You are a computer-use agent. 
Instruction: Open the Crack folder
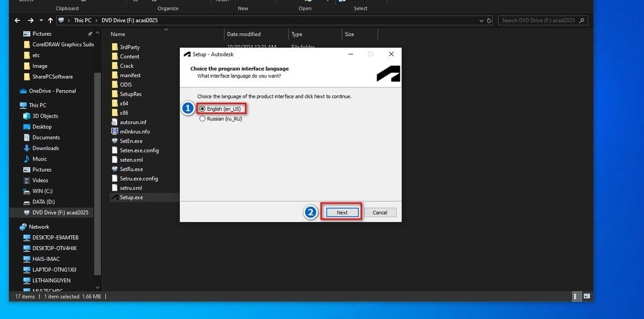pyautogui.click(x=127, y=66)
